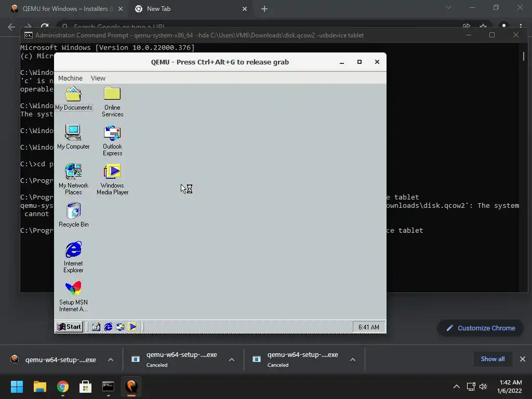532x399 pixels.
Task: Click the last canceled qemu-w64-setup download
Action: [x=296, y=360]
